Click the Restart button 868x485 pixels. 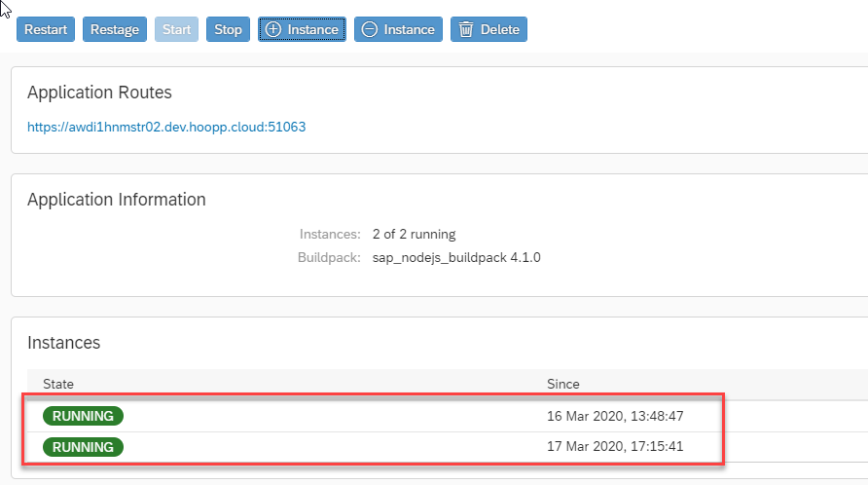click(46, 29)
